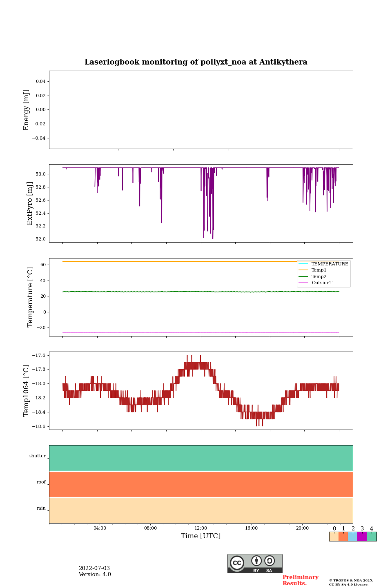Click the −20 tick on Temperature axis

coord(41,328)
